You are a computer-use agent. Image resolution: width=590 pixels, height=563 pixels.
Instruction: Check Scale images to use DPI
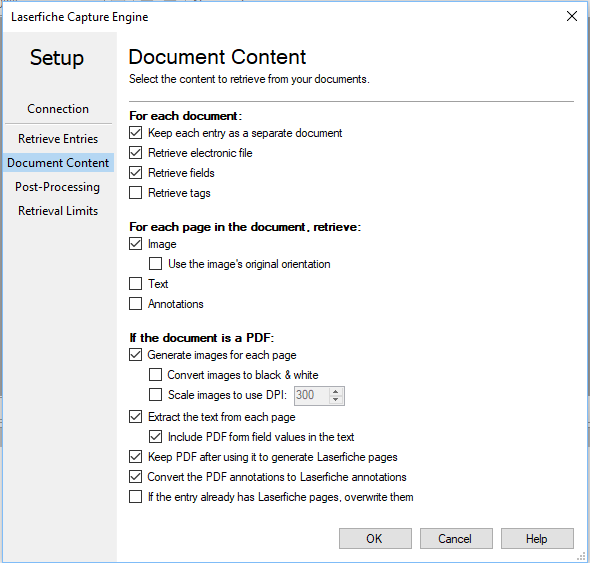coord(155,395)
